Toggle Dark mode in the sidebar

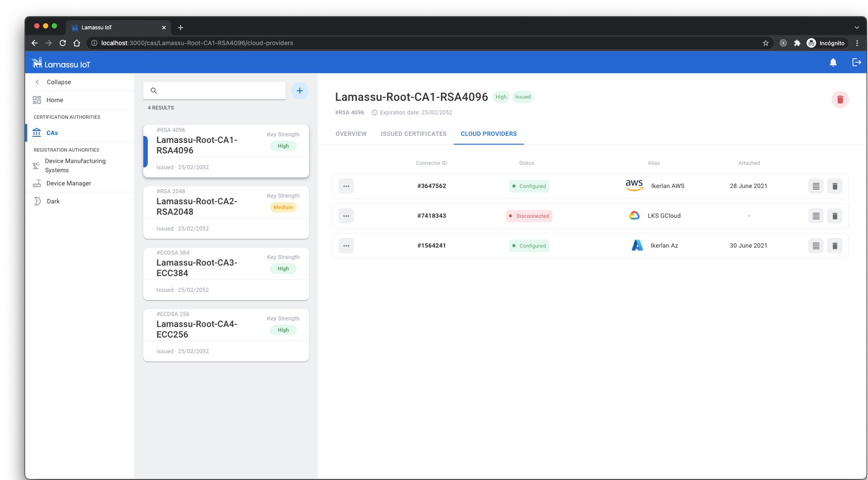[x=53, y=201]
